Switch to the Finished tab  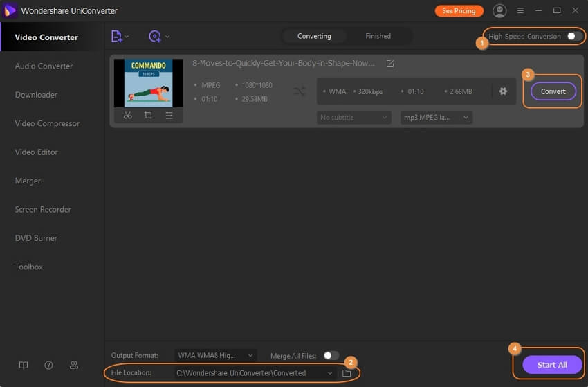378,36
